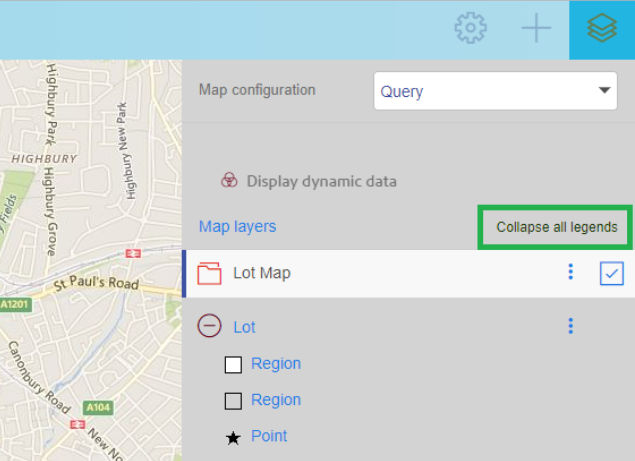Collapse the Lot layer legend
The height and width of the screenshot is (461, 635).
click(x=209, y=326)
